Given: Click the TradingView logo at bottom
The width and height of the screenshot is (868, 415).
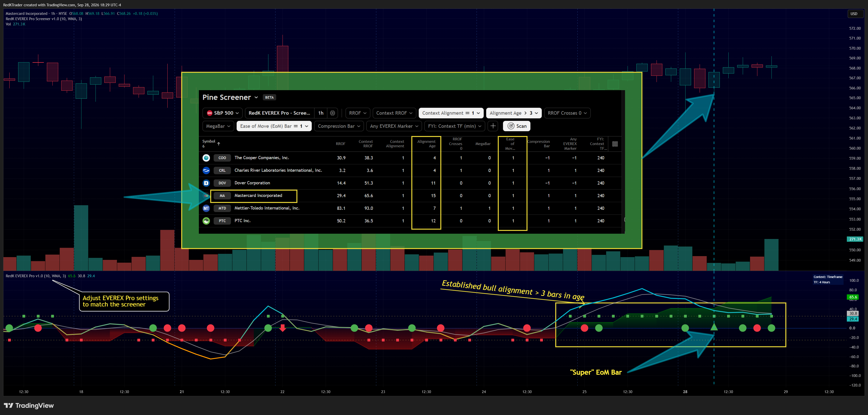Looking at the screenshot, I should (x=29, y=405).
